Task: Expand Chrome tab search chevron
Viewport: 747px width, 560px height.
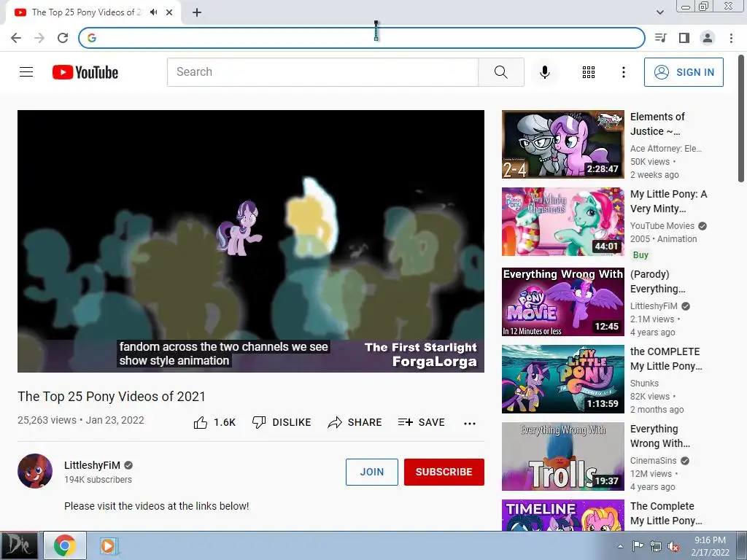Action: (660, 12)
